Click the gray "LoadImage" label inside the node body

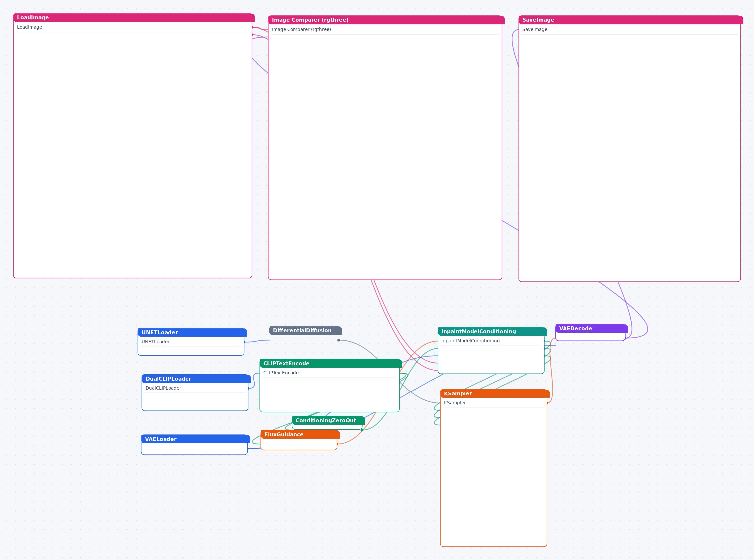(30, 27)
